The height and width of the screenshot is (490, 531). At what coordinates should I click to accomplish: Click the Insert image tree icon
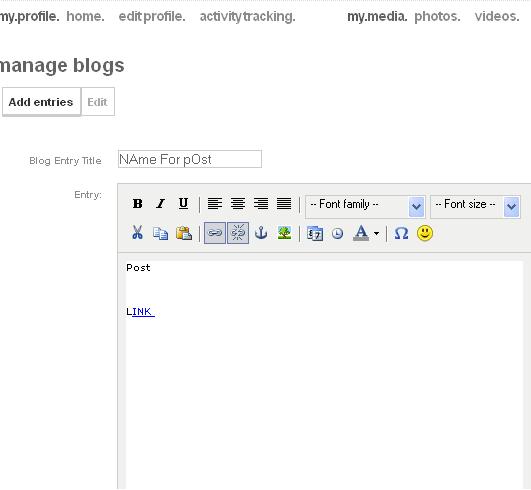click(x=284, y=233)
